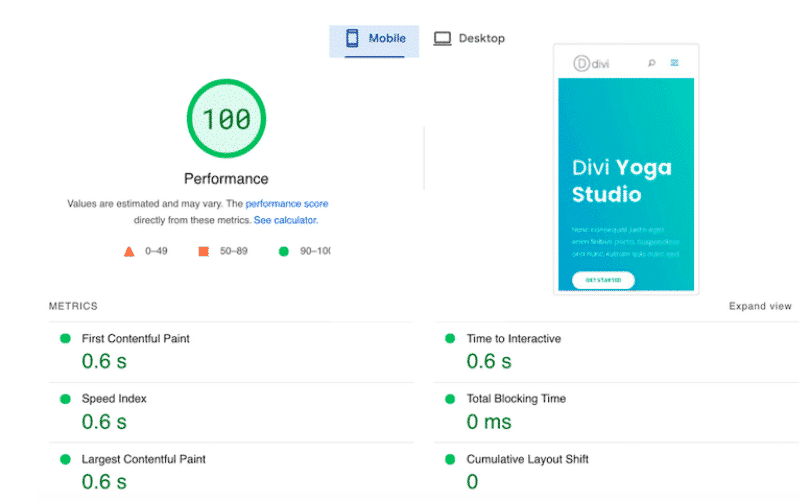Click the green dot beside Total Blocking Time
800x500 pixels.
(x=450, y=399)
